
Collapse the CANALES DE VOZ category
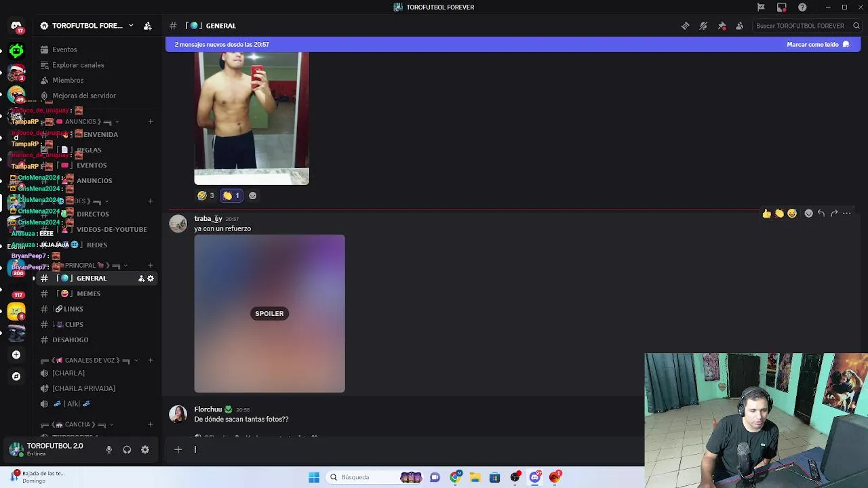point(90,361)
